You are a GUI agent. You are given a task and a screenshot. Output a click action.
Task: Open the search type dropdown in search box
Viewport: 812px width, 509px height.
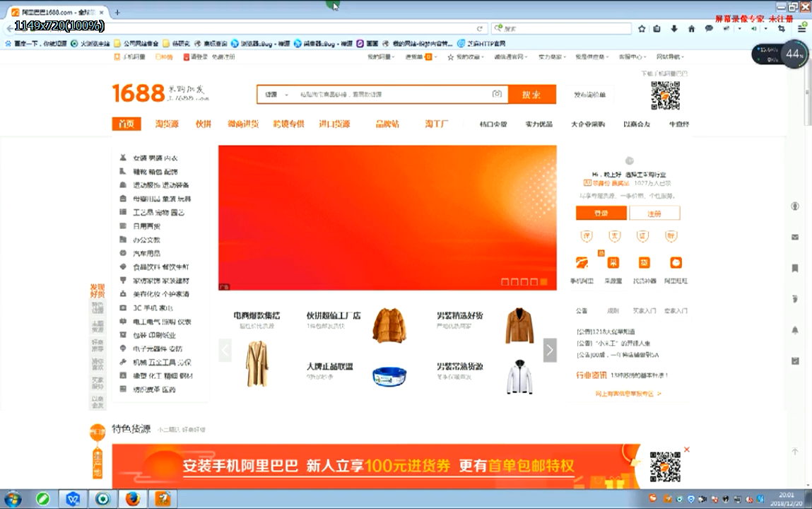[x=276, y=94]
